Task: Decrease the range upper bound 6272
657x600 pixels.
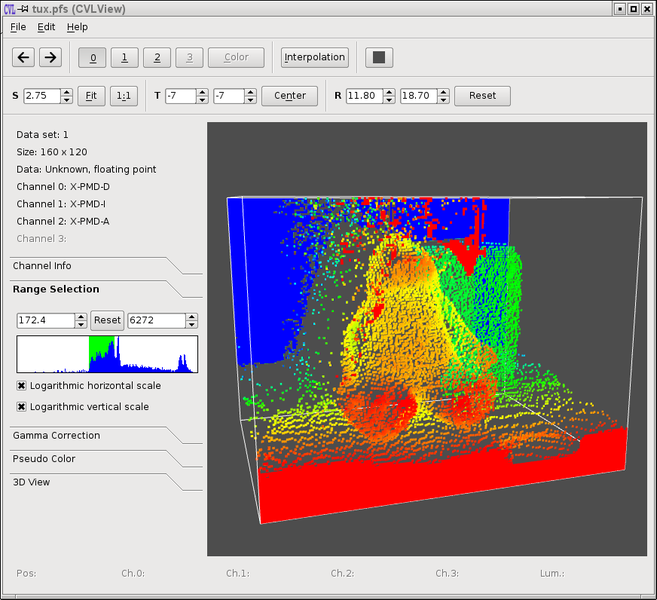Action: tap(192, 324)
